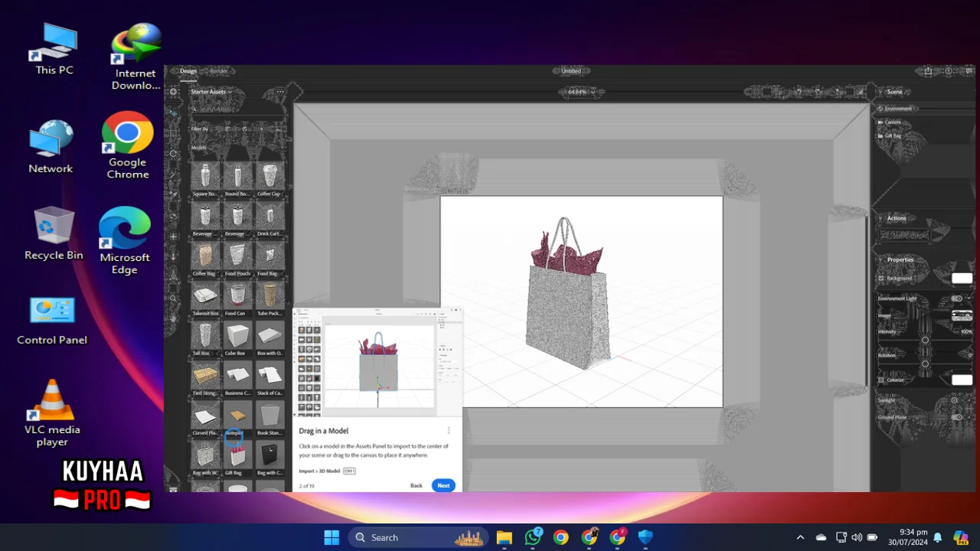
Task: Collapse the Scene panel section
Action: pos(880,92)
